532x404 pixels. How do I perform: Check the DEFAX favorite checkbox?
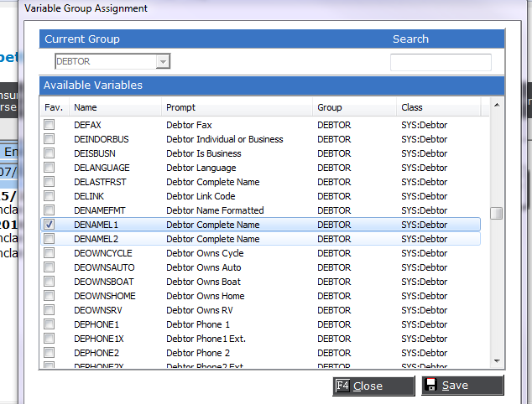[50, 125]
